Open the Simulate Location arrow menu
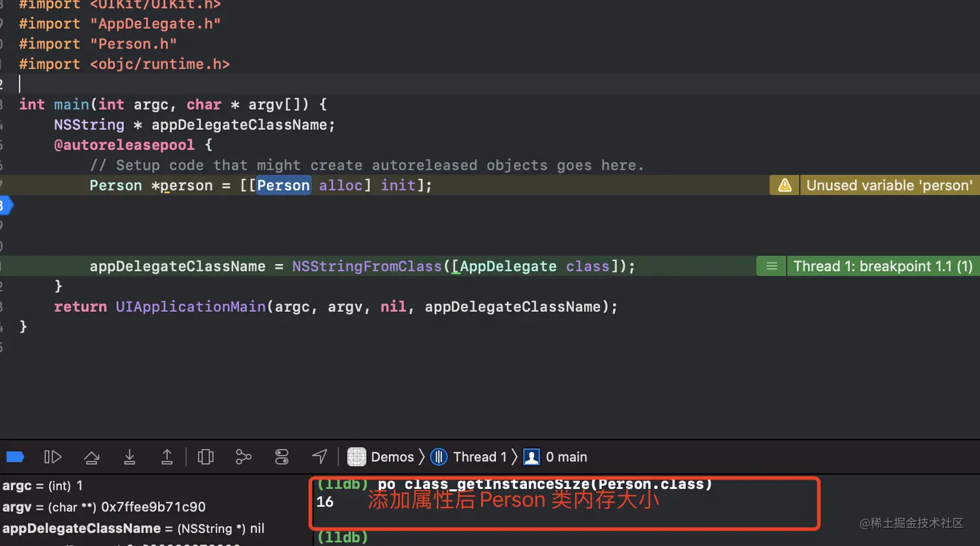Image resolution: width=980 pixels, height=546 pixels. click(320, 457)
